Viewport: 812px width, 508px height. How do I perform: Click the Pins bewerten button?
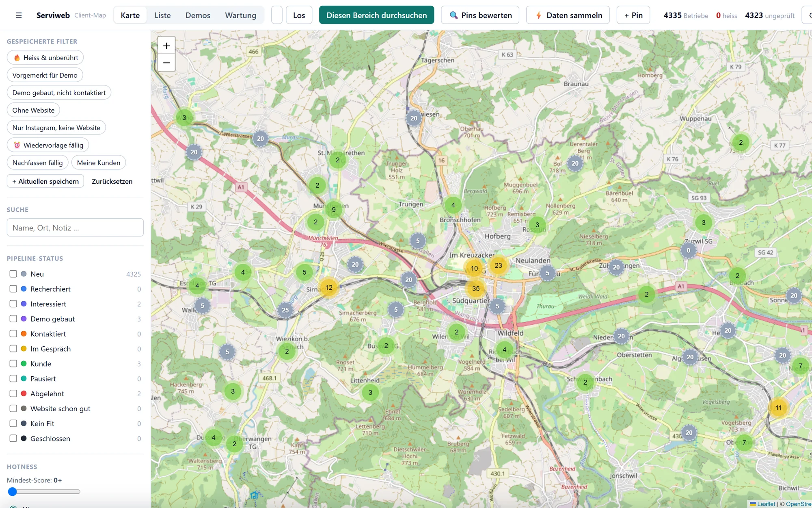point(480,15)
